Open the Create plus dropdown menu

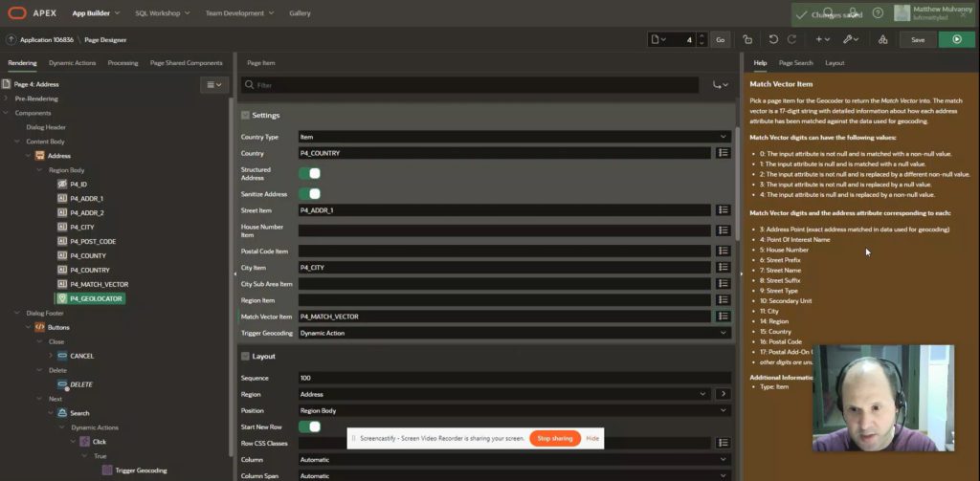pyautogui.click(x=822, y=39)
